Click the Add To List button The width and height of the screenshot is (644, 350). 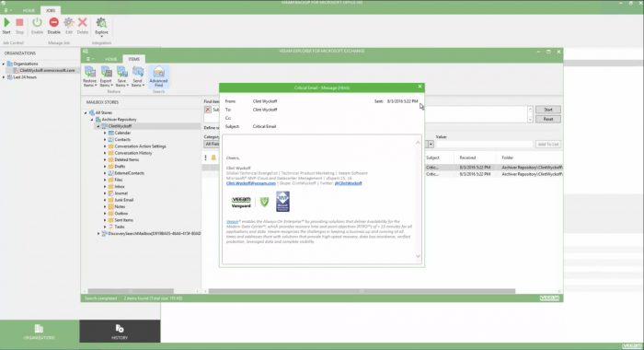(548, 145)
